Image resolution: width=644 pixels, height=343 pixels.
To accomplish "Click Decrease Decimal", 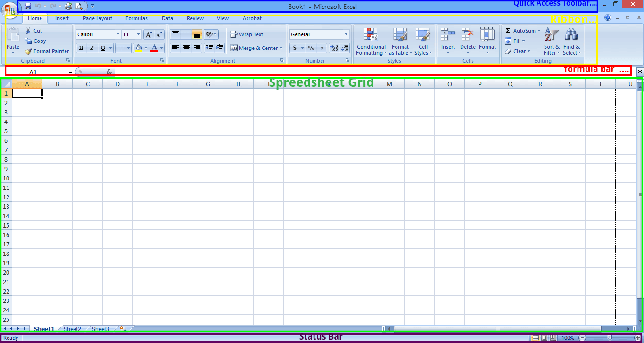I will click(x=345, y=48).
